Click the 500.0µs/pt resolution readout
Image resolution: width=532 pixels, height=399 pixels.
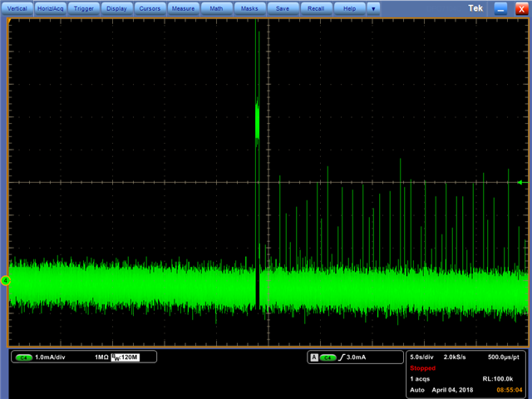pyautogui.click(x=504, y=357)
